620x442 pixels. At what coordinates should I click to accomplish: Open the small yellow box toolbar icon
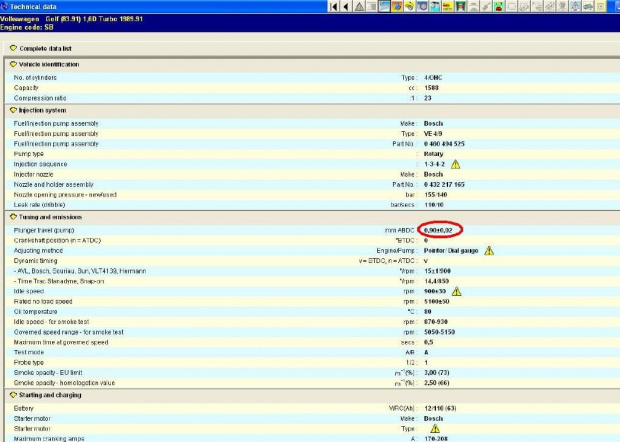(601, 6)
